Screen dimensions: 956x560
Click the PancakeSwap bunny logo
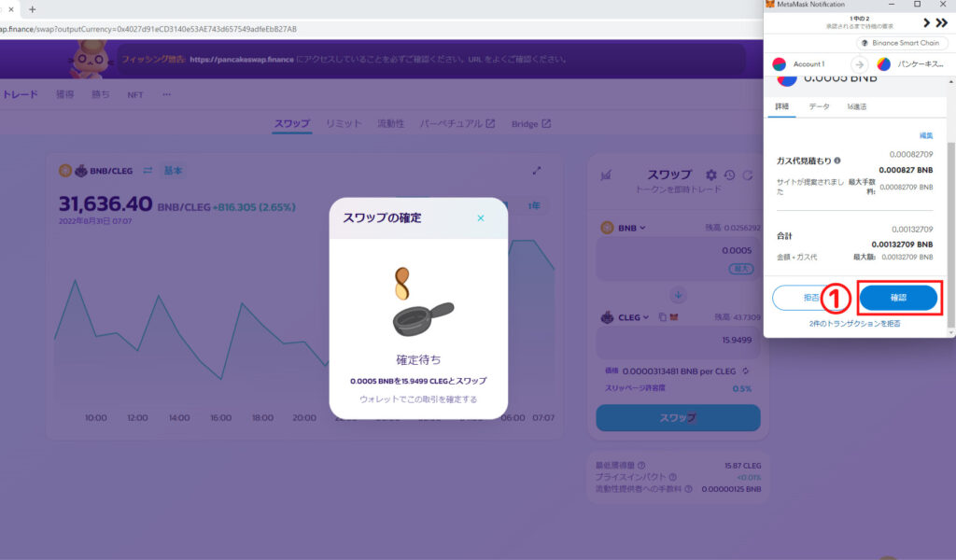point(91,60)
